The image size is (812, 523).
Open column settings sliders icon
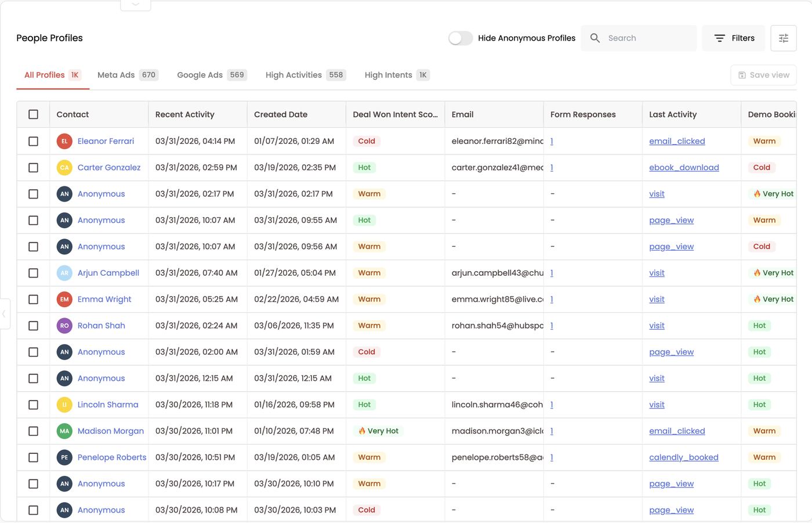coord(784,38)
